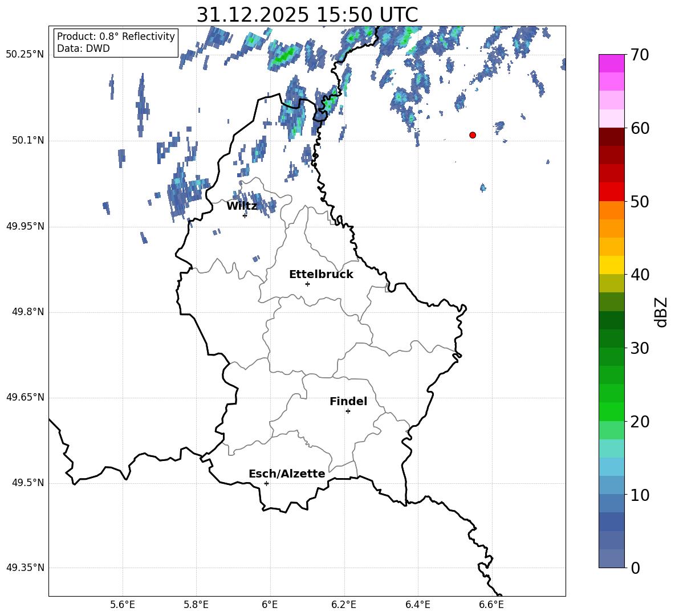The width and height of the screenshot is (675, 616).
Task: Click the 6.4°E longitude label
Action: pos(417,605)
